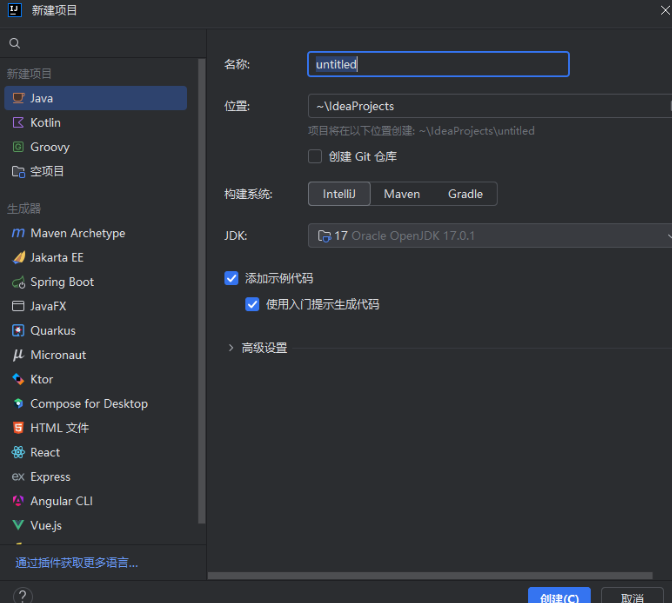Viewport: 672px width, 603px height.
Task: Close the 新建项目 dialog
Action: tap(665, 10)
